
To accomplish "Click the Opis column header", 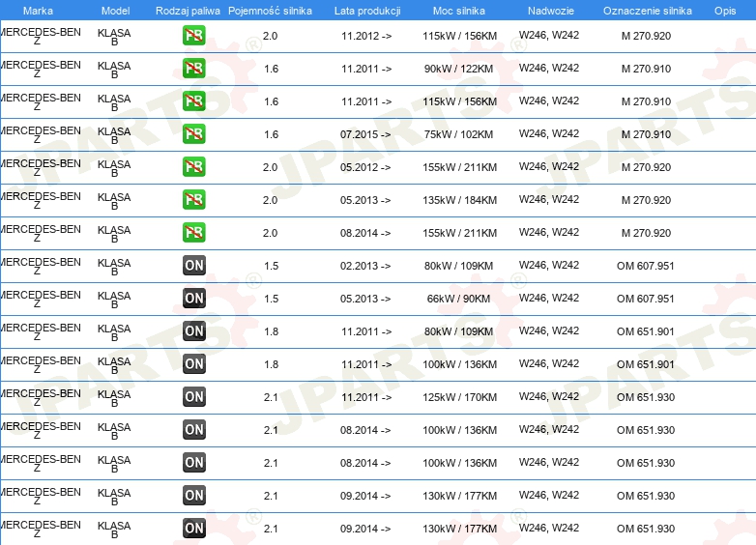I will pyautogui.click(x=724, y=11).
